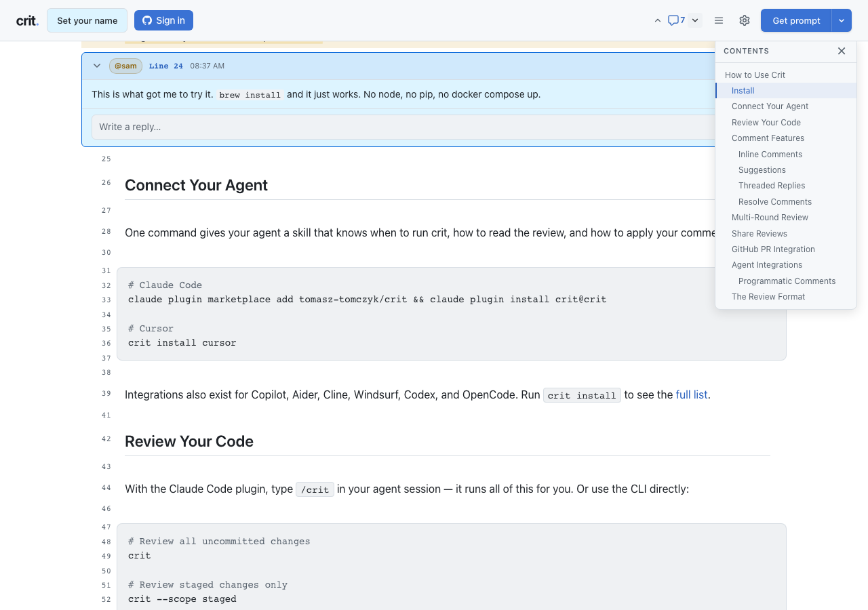868x610 pixels.
Task: Sign in with GitHub
Action: click(x=163, y=20)
